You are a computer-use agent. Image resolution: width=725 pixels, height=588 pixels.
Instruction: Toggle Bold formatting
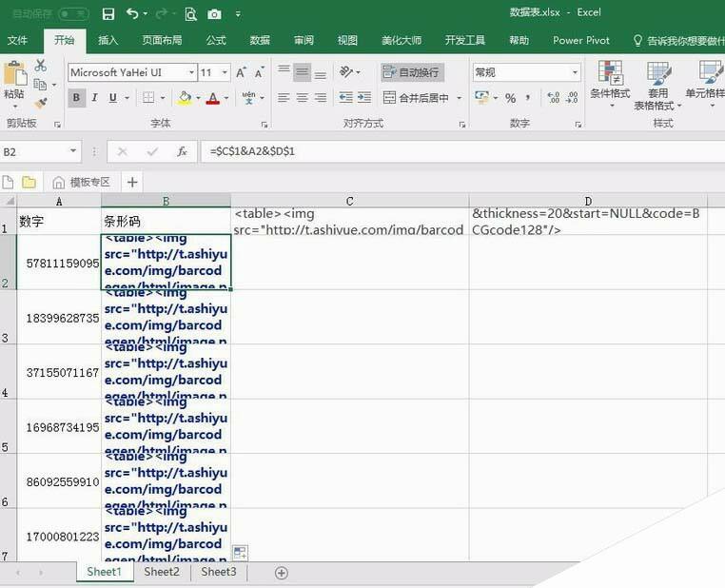coord(76,98)
